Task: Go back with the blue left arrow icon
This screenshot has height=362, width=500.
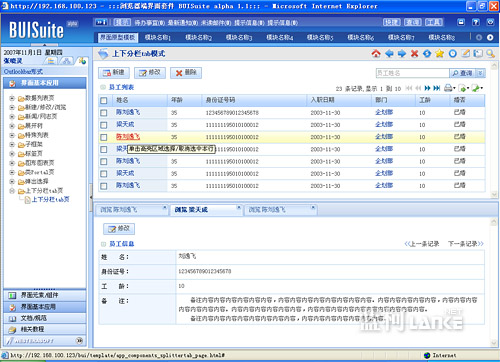Action: 389,53
